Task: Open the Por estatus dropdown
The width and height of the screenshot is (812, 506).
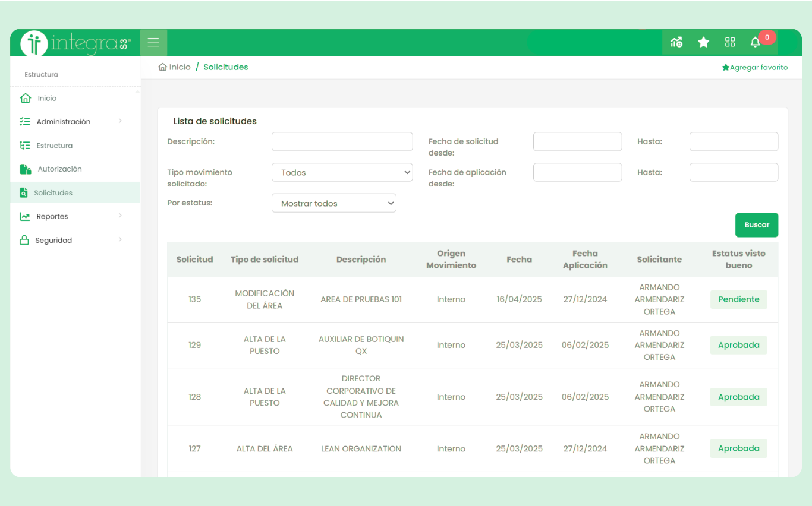Action: click(x=334, y=203)
